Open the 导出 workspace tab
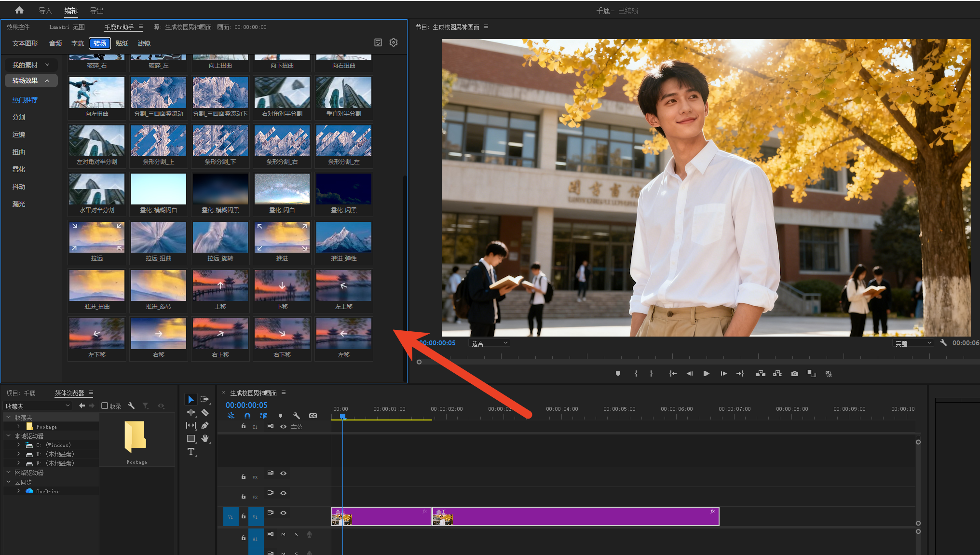Image resolution: width=980 pixels, height=555 pixels. pos(97,10)
